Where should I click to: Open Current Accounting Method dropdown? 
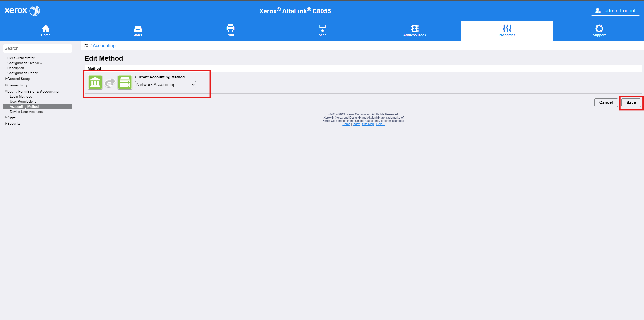pyautogui.click(x=165, y=85)
